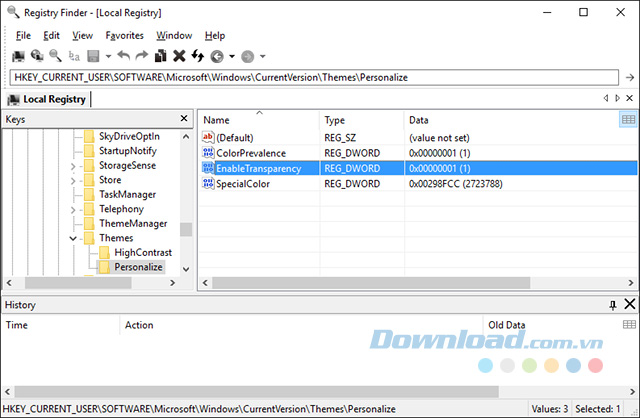
Task: Close the Keys pane
Action: (x=184, y=118)
